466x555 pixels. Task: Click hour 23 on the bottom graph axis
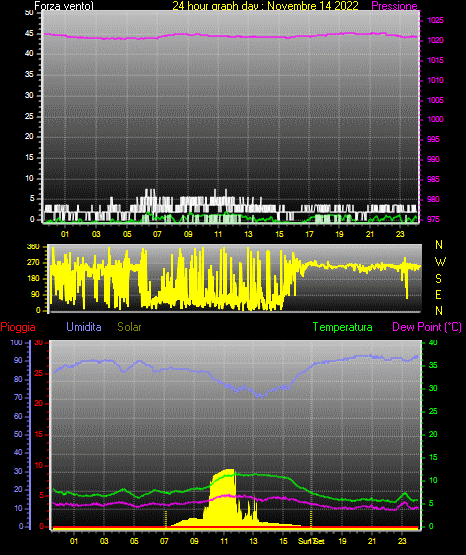402,541
